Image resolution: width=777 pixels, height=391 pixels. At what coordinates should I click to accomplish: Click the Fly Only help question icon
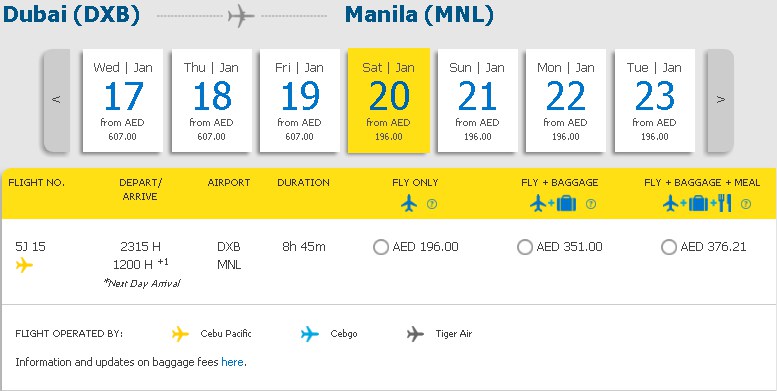tap(432, 204)
